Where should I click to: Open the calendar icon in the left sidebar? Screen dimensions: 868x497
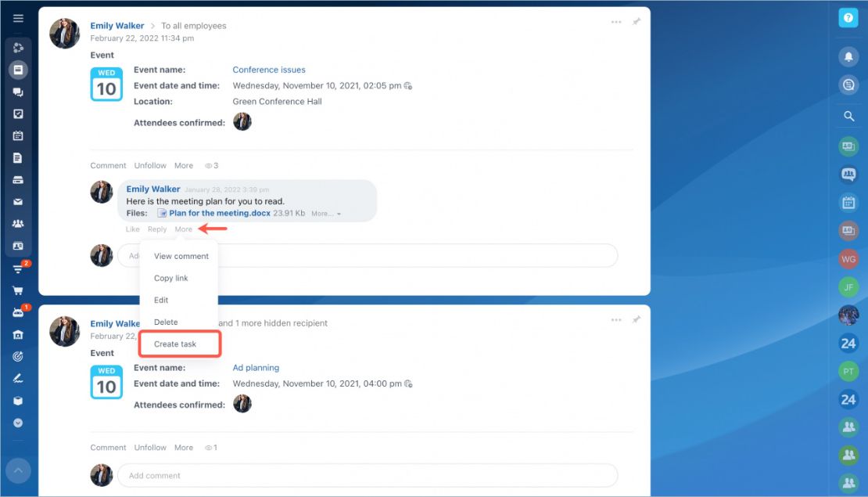pyautogui.click(x=18, y=135)
